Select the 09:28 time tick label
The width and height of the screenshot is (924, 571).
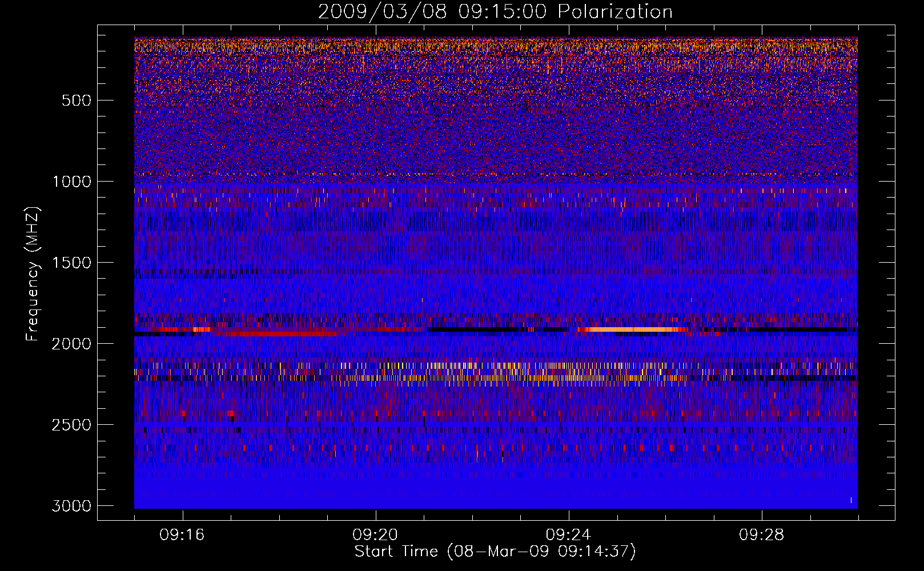click(x=762, y=535)
